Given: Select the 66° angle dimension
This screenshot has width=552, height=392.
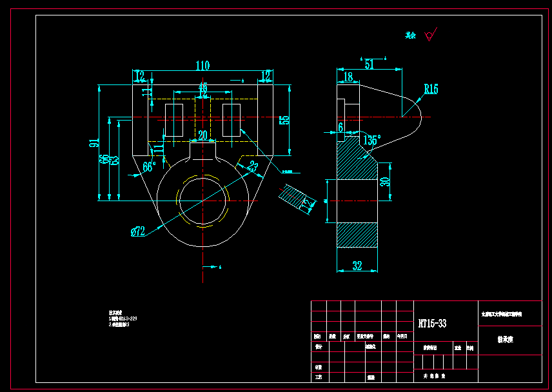Looking at the screenshot, I should [x=149, y=166].
